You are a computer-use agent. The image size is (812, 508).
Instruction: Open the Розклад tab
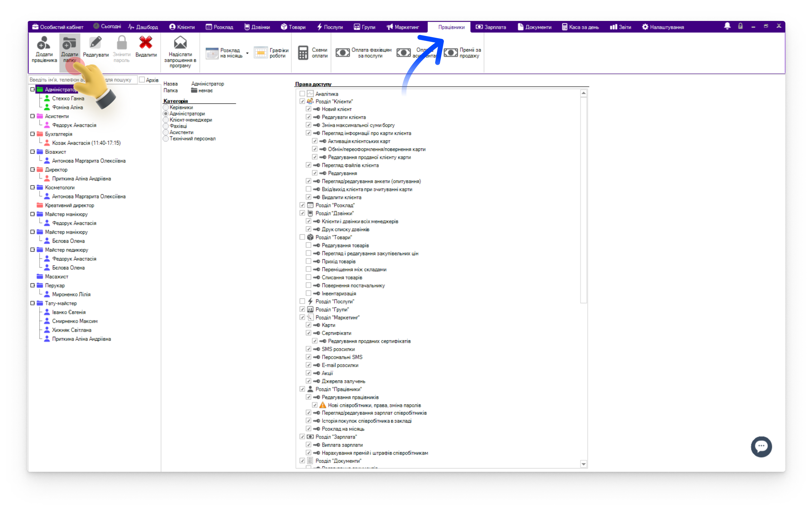tap(219, 27)
